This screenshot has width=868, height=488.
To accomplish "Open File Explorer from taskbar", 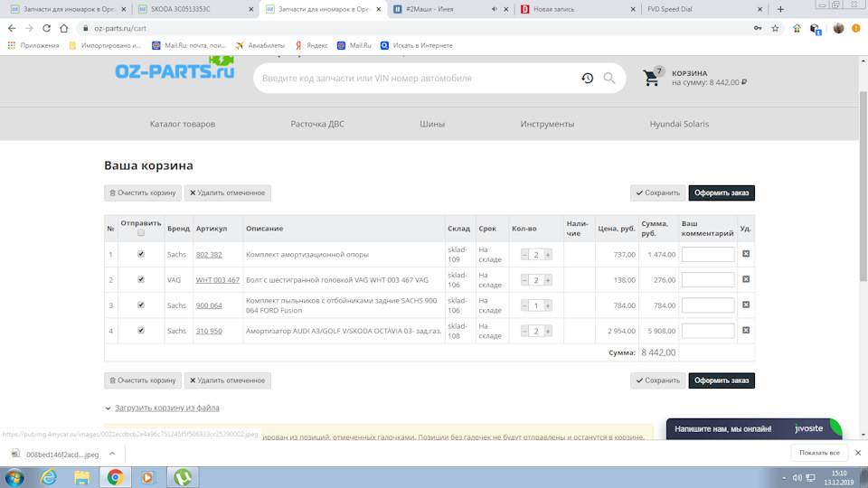I will 82,477.
